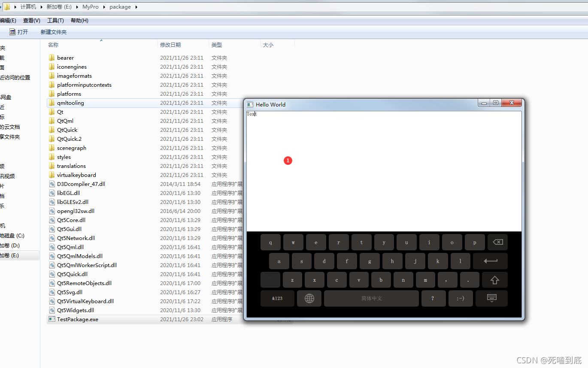Tap the space bar labeled 简体中文
Screen dimensions: 588x368
[x=371, y=298]
